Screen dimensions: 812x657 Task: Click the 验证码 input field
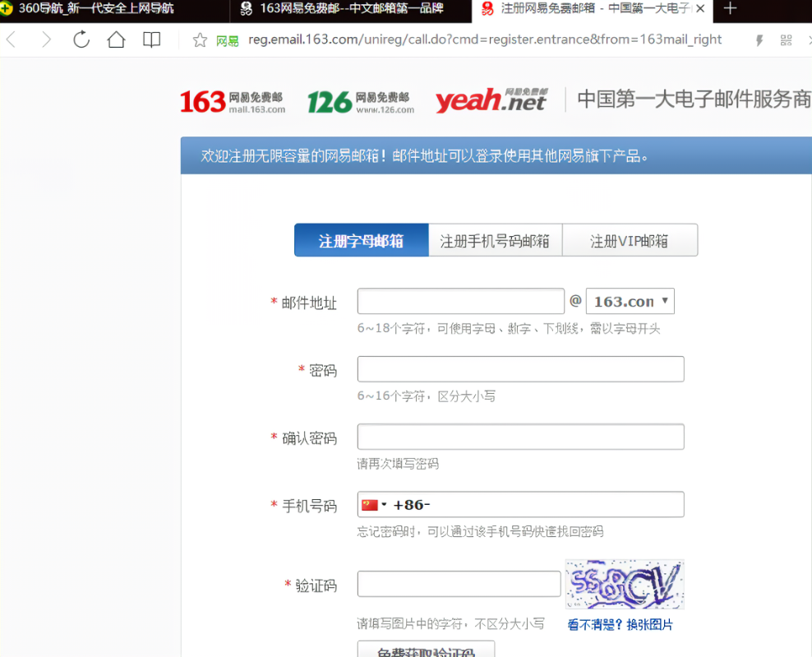(x=459, y=584)
